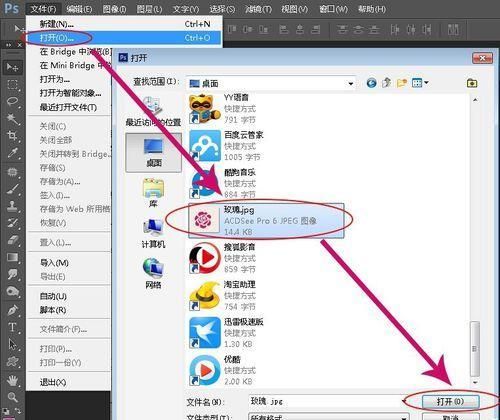This screenshot has height=420, width=500.
Task: Select the Custom Shape tool
Action: pyautogui.click(x=13, y=362)
